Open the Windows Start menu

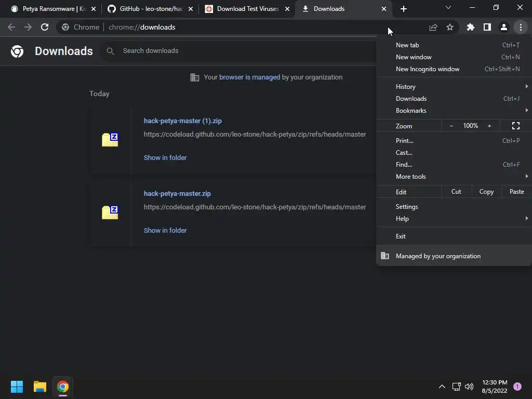pos(17,387)
